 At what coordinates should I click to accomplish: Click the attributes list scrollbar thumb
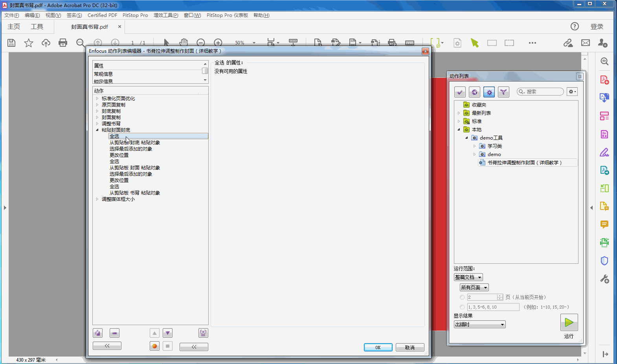pyautogui.click(x=205, y=71)
